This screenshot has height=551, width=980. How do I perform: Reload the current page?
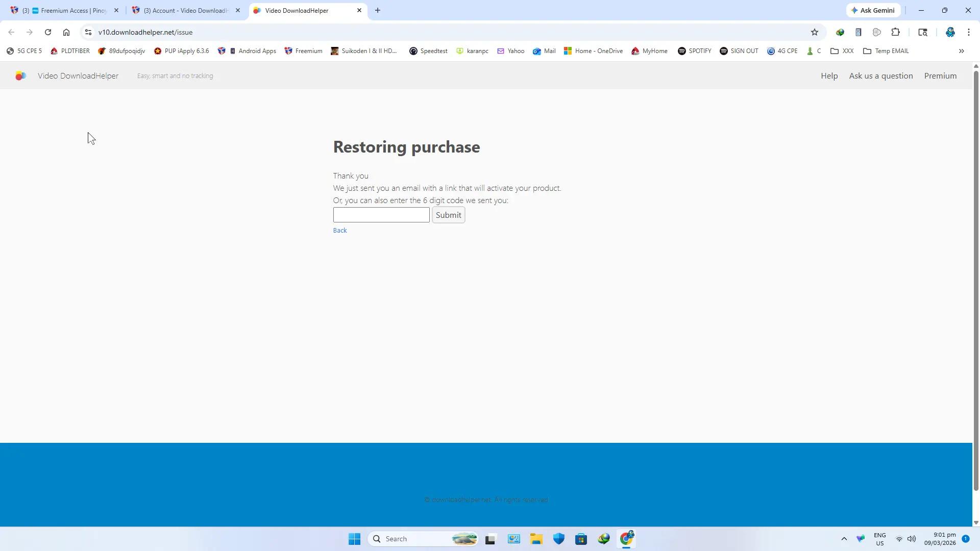[x=48, y=32]
